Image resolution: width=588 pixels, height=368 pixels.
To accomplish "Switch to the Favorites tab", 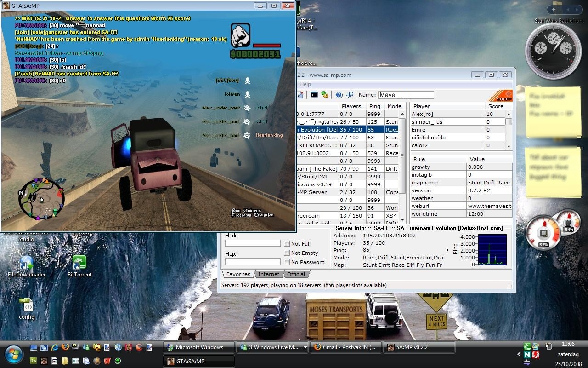I will pyautogui.click(x=238, y=274).
